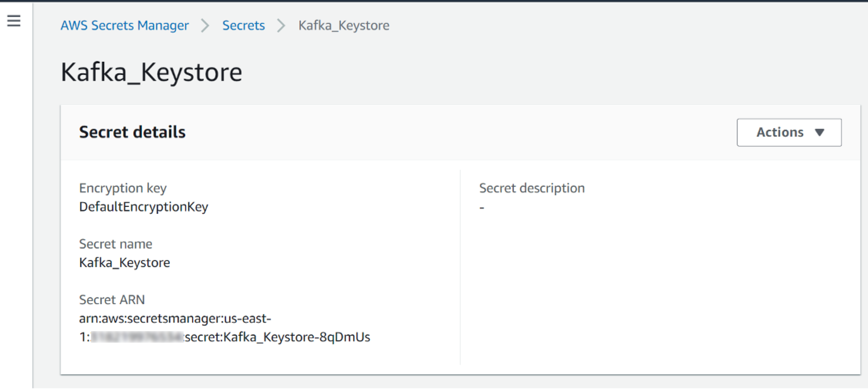The width and height of the screenshot is (868, 389).
Task: Select the DefaultEncryptionKey value
Action: point(144,207)
